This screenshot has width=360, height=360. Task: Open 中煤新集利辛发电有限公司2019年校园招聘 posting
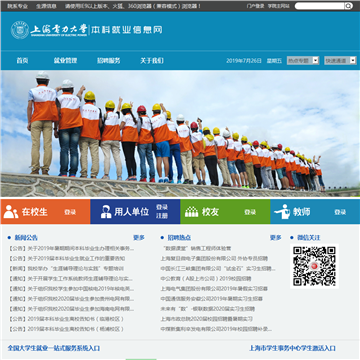click(216, 329)
